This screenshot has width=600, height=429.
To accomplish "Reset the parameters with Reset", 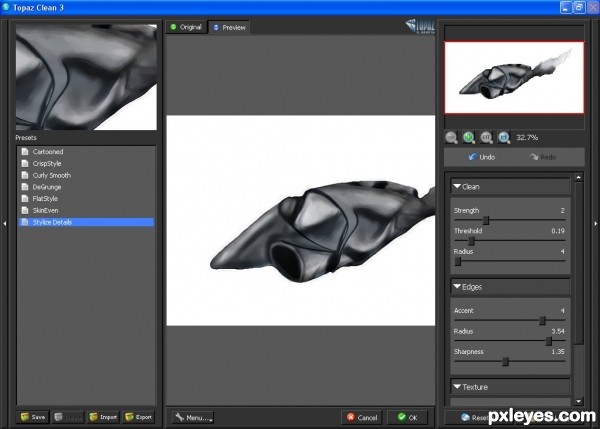I will coord(474,418).
